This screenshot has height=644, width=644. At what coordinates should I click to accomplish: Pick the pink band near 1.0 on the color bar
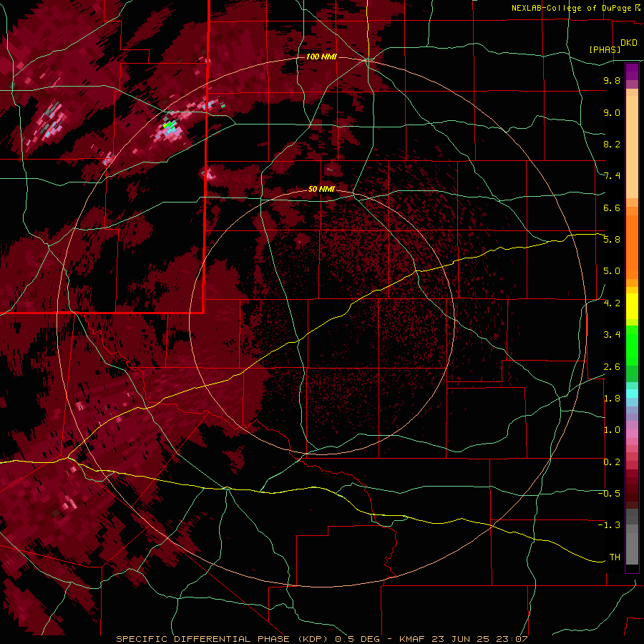[632, 434]
